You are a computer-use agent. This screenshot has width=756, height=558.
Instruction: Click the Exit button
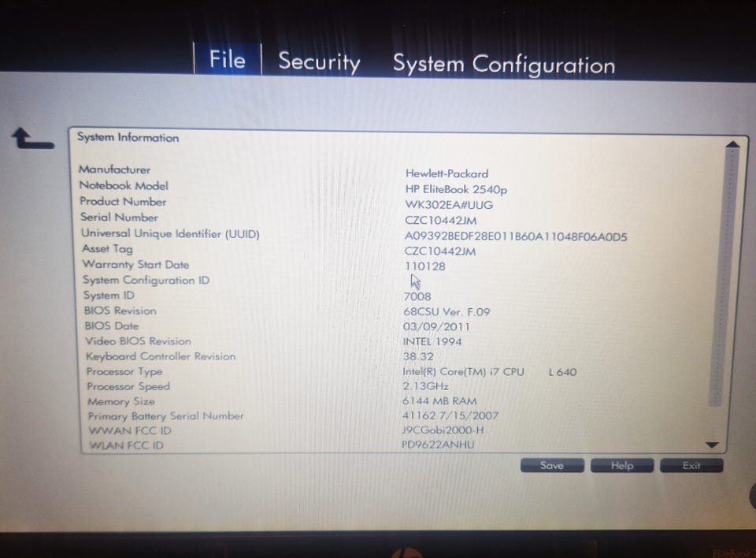click(x=691, y=465)
